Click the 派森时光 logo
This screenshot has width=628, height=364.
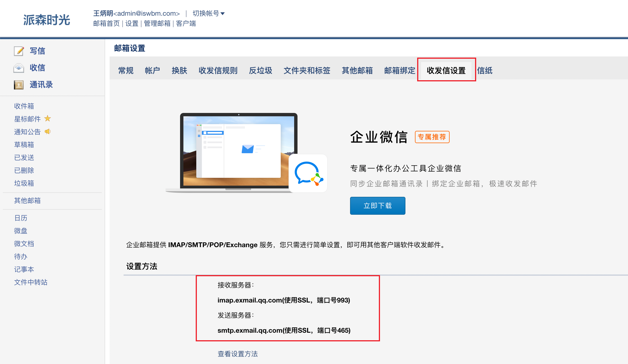click(46, 20)
